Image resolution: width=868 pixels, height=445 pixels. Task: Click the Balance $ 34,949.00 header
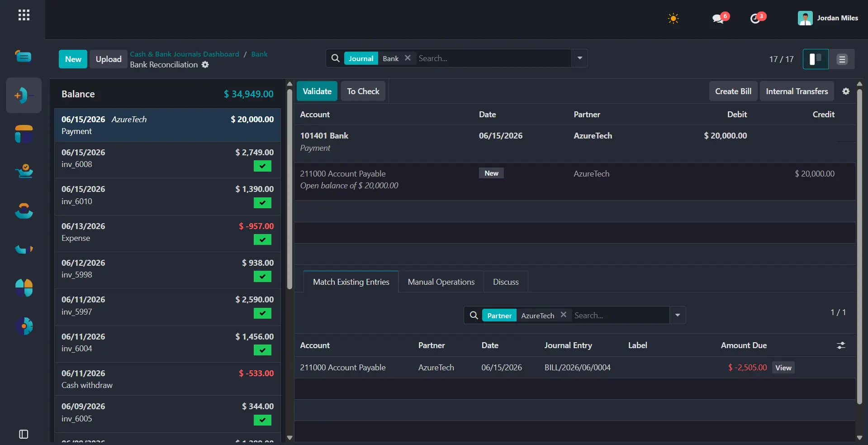pos(167,94)
